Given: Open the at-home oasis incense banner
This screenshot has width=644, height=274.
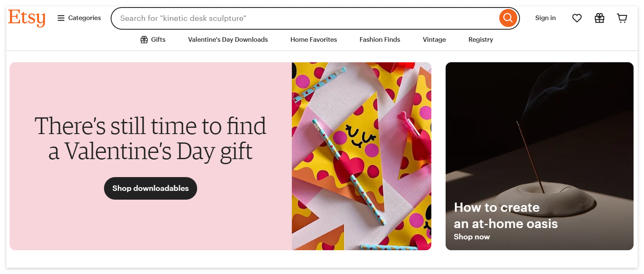Looking at the screenshot, I should [x=539, y=156].
